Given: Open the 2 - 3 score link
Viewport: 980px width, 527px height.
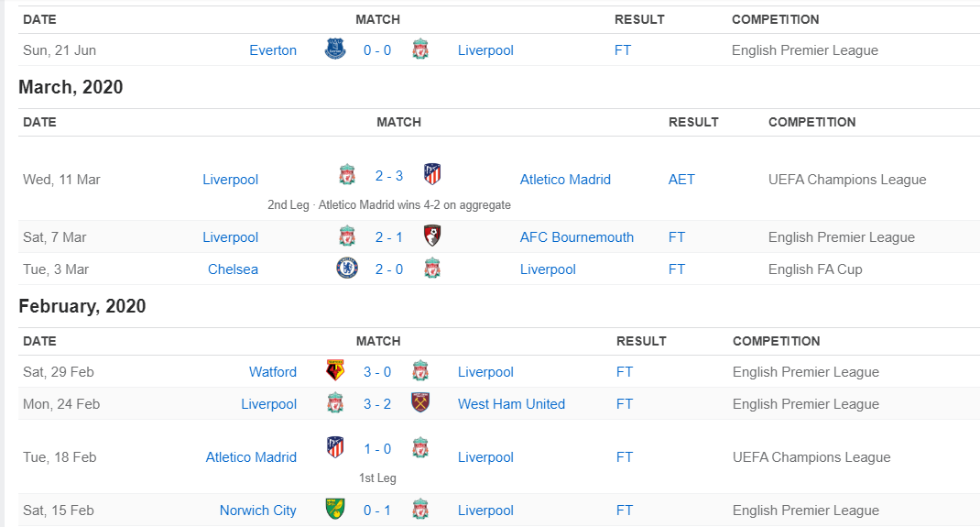Looking at the screenshot, I should 389,176.
